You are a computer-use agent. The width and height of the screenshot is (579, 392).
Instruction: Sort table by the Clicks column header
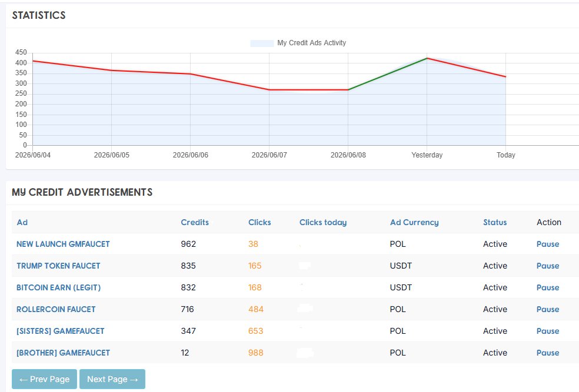click(x=259, y=222)
